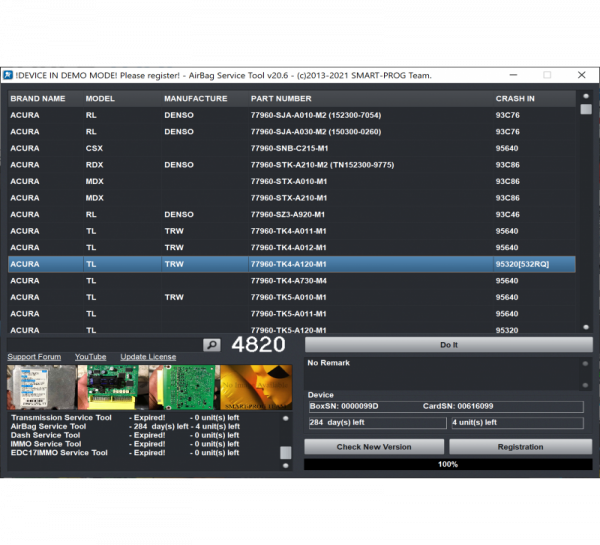Minimize the AirBag Service Tool window
This screenshot has width=600, height=545.
(514, 75)
